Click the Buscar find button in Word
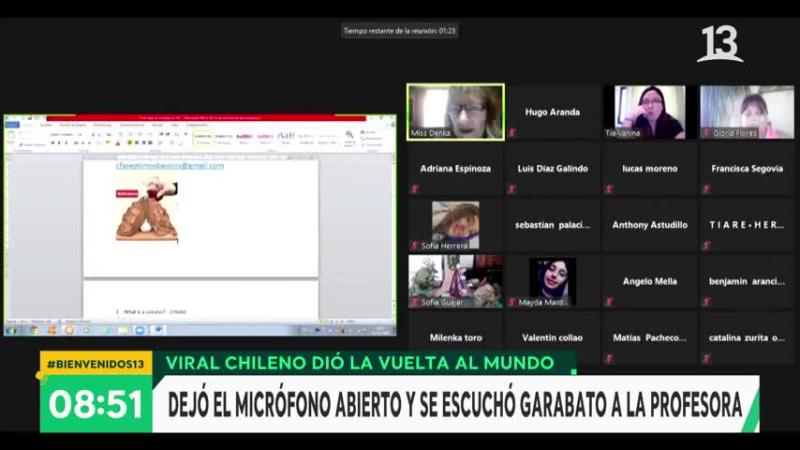 (370, 132)
